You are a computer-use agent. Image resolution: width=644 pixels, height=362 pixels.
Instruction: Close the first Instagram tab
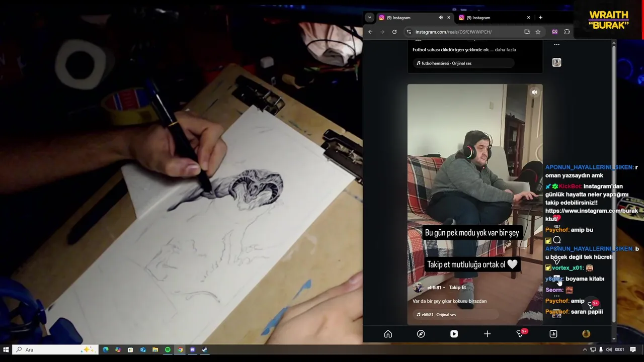449,18
